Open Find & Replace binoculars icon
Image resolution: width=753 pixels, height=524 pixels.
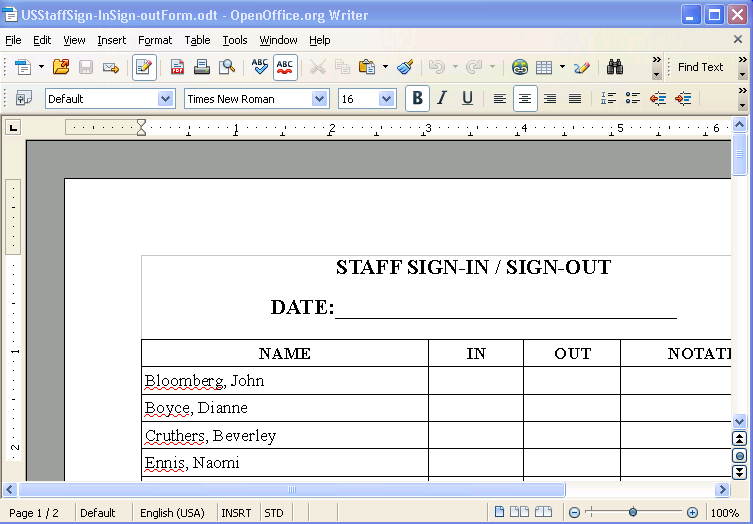615,67
